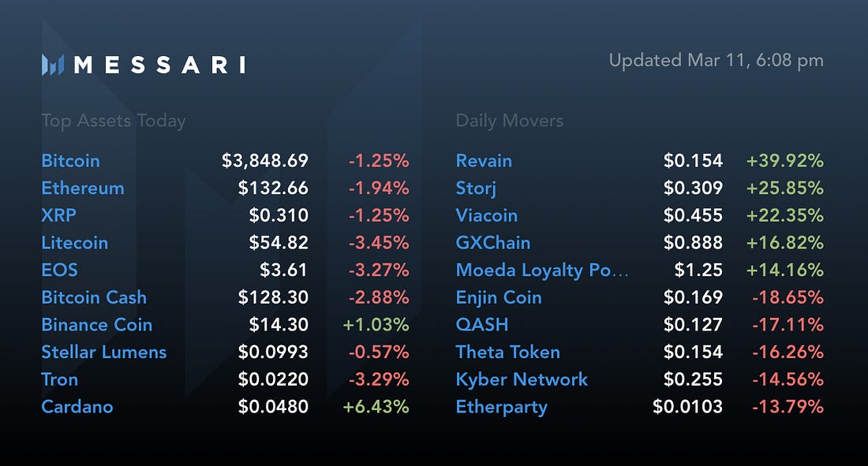
Task: Open Stellar Lumens asset page
Action: point(104,352)
